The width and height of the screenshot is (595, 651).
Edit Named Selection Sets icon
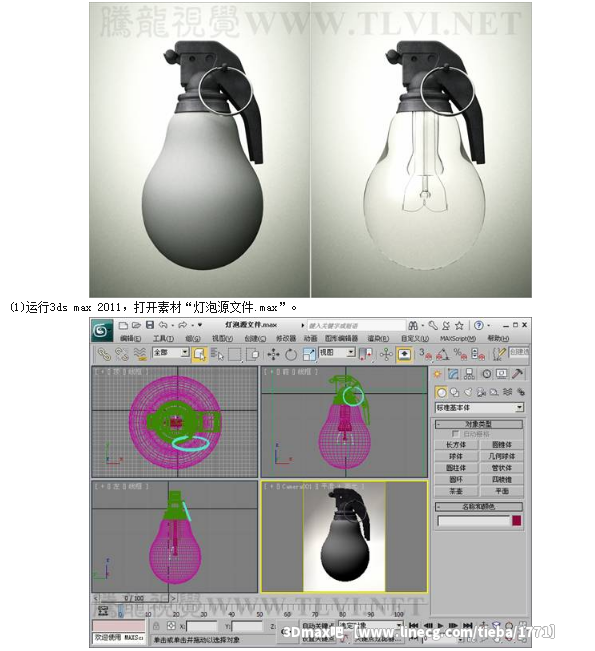(498, 354)
